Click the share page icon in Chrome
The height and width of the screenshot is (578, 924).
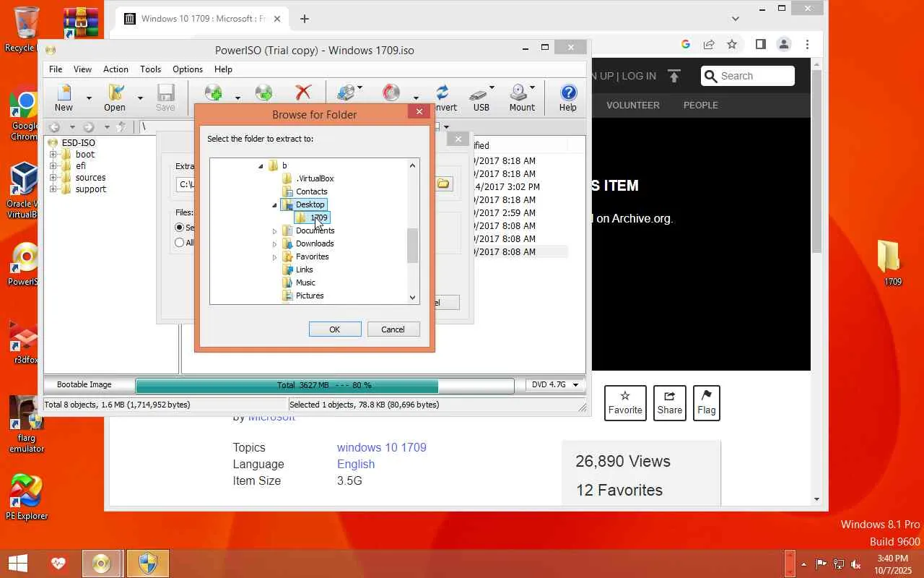[709, 44]
